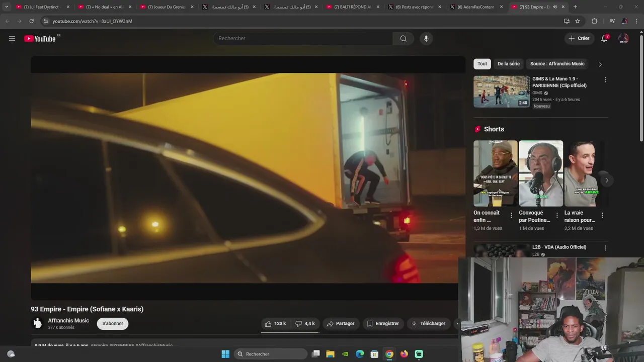Open File Explorer from the taskbar
Screen dimensions: 644x362
click(331, 354)
